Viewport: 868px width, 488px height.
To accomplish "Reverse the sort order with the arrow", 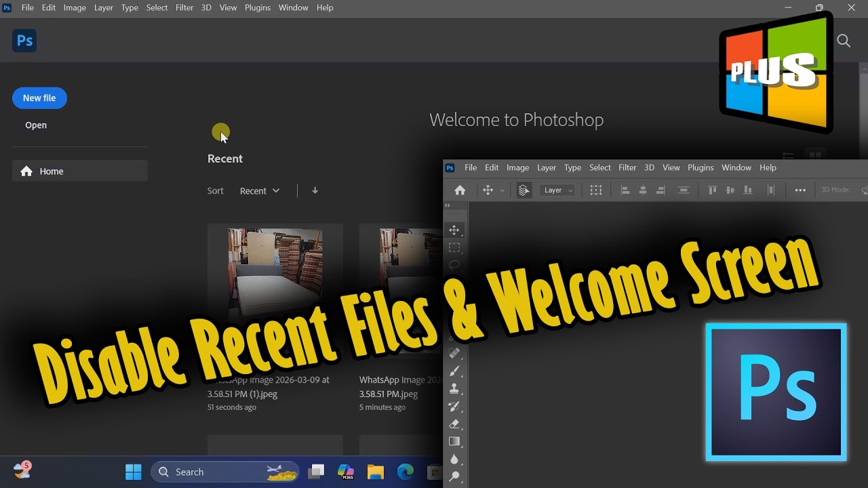I will [315, 190].
